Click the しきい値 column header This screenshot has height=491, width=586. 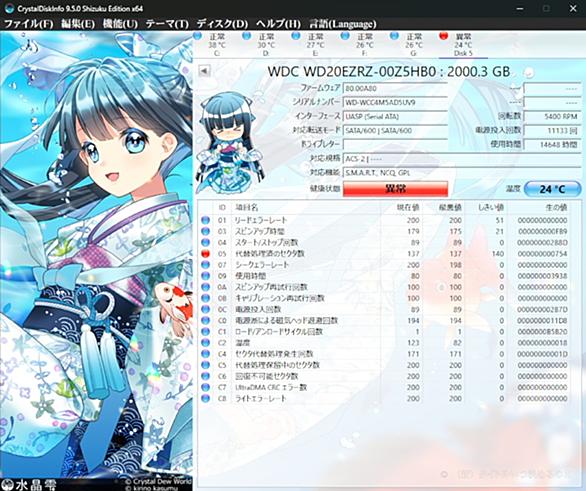pos(491,208)
